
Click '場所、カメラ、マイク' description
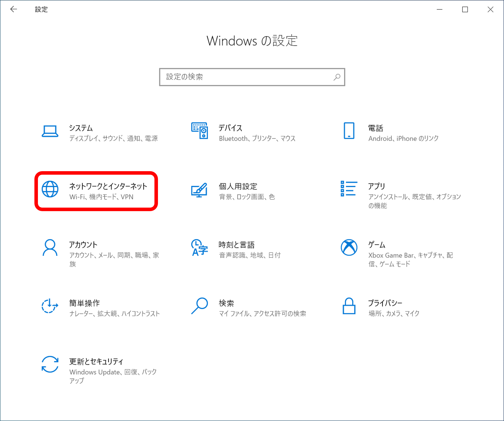pyautogui.click(x=394, y=313)
